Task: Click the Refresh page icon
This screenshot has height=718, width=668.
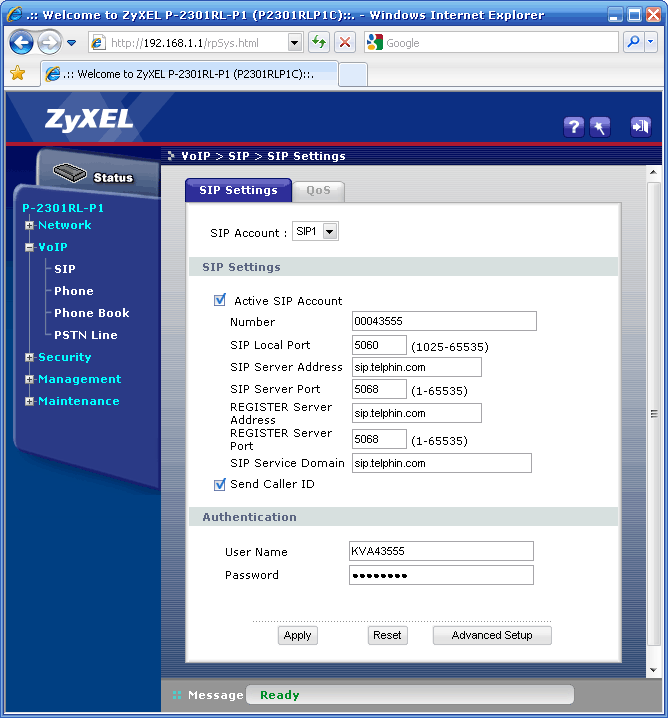Action: 319,43
